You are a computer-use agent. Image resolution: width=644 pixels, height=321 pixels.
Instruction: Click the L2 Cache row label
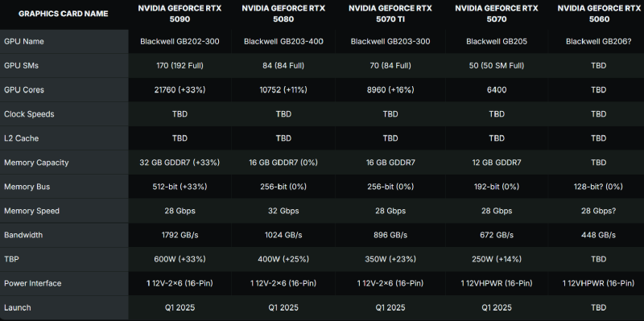(x=64, y=138)
